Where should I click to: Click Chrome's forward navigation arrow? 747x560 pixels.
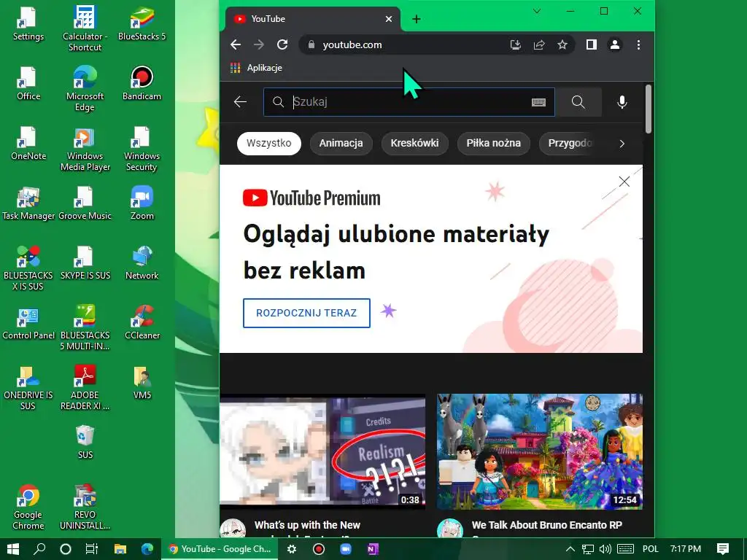coord(259,44)
